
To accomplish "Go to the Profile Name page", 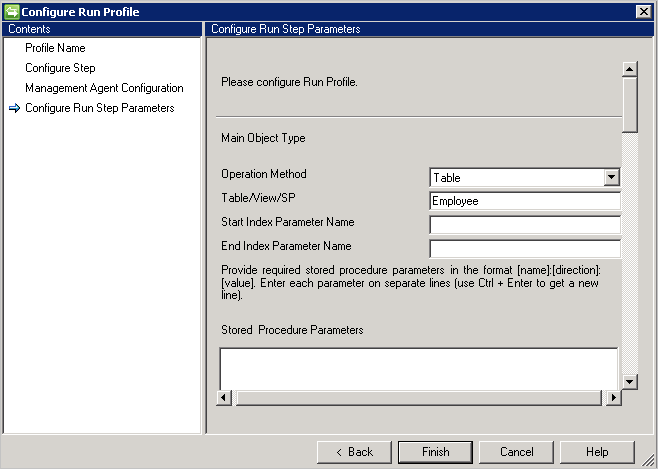I will [55, 48].
